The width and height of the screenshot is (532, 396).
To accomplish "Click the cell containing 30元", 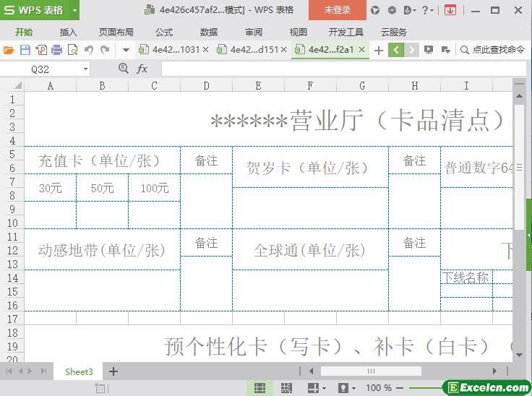I will click(50, 188).
